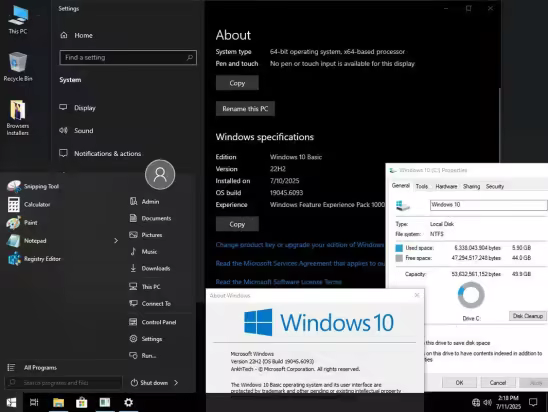Click the Used space blue color square
The width and height of the screenshot is (548, 412).
pos(399,248)
